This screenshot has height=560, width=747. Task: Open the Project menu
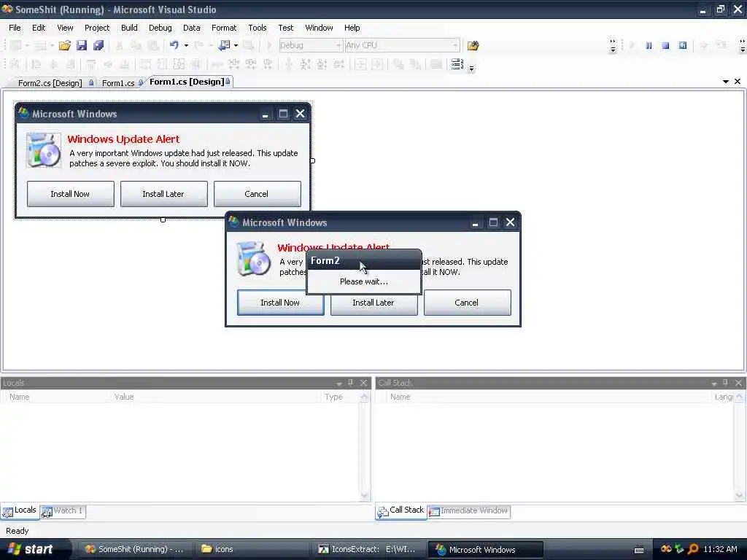pos(97,28)
